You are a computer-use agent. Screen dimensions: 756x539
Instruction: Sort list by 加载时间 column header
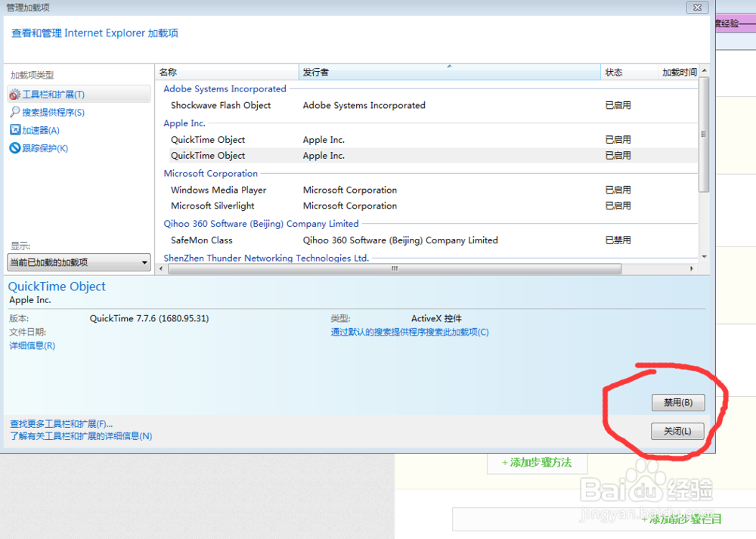click(x=679, y=73)
